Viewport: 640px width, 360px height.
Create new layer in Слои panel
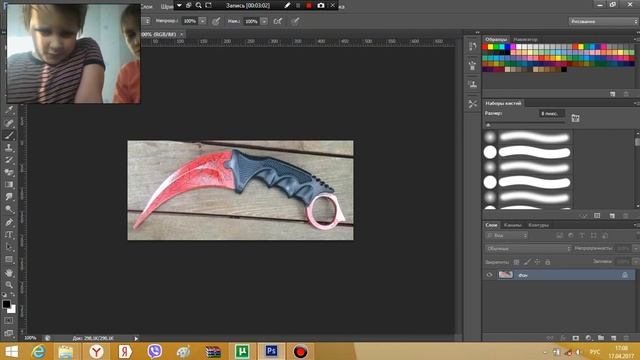[x=613, y=338]
